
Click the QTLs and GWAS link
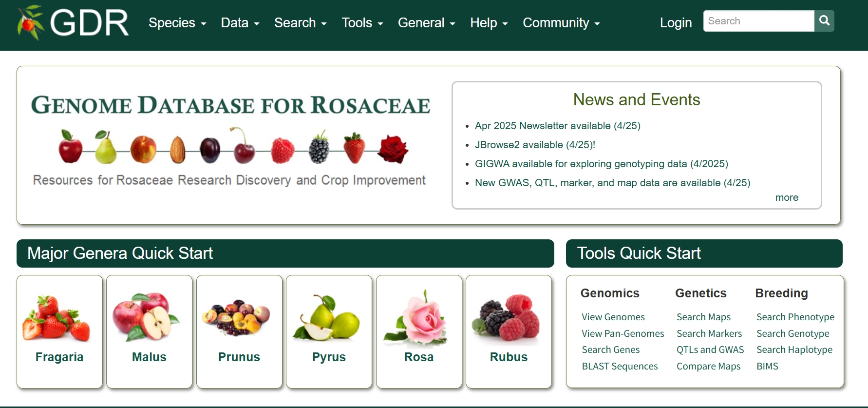pyautogui.click(x=710, y=350)
